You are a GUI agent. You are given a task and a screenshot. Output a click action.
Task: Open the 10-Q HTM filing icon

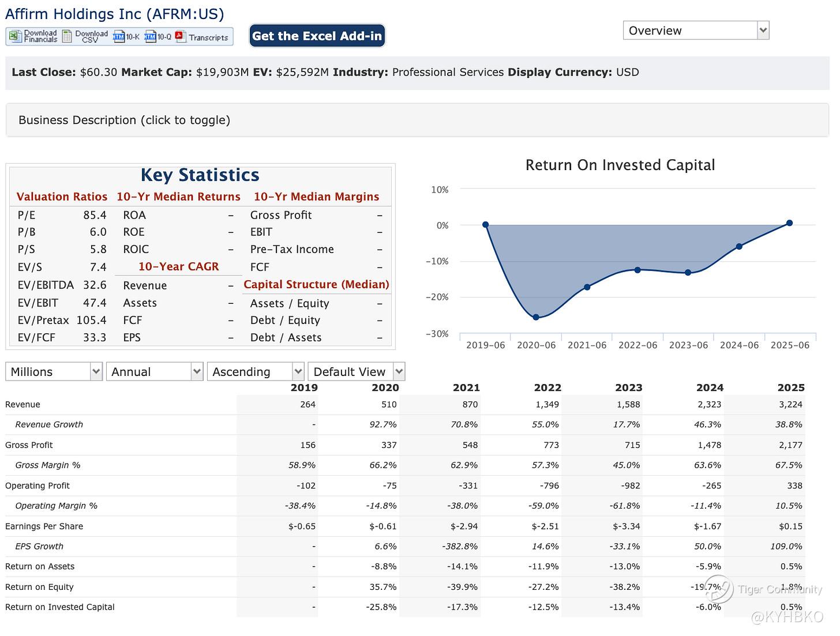click(150, 37)
